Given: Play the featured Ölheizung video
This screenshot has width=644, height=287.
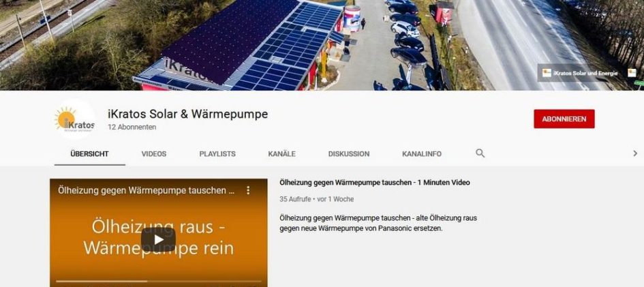Looking at the screenshot, I should (x=159, y=240).
